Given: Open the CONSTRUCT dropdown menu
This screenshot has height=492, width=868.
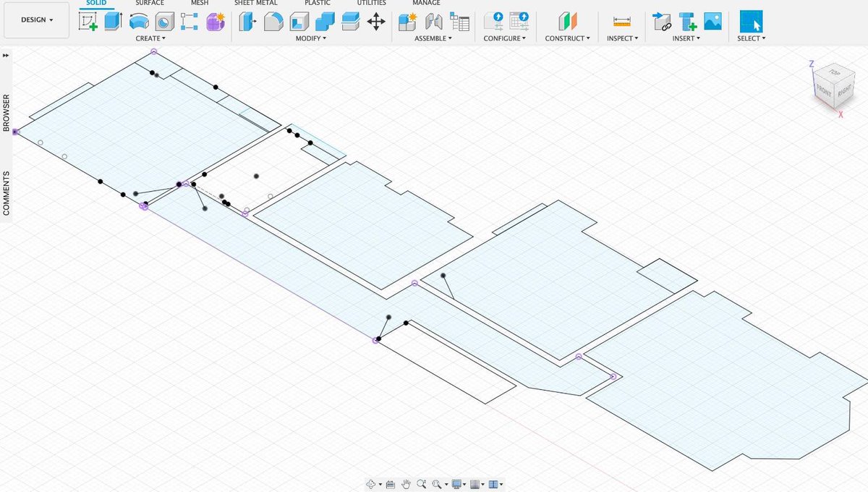Looking at the screenshot, I should coord(567,38).
